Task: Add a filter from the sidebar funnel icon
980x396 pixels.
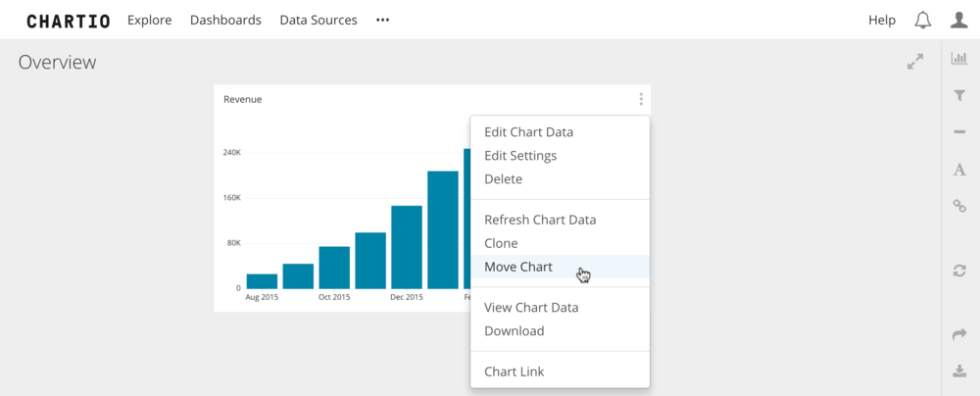Action: (959, 96)
